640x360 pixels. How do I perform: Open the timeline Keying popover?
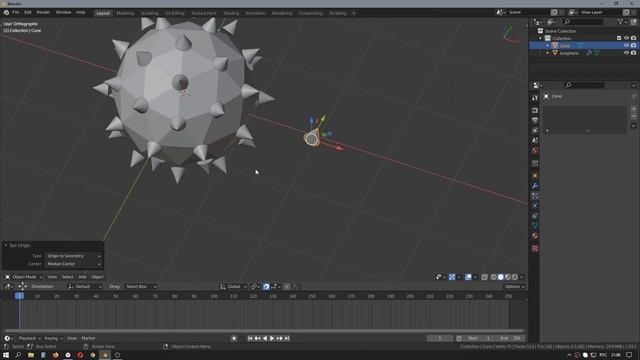[53, 338]
